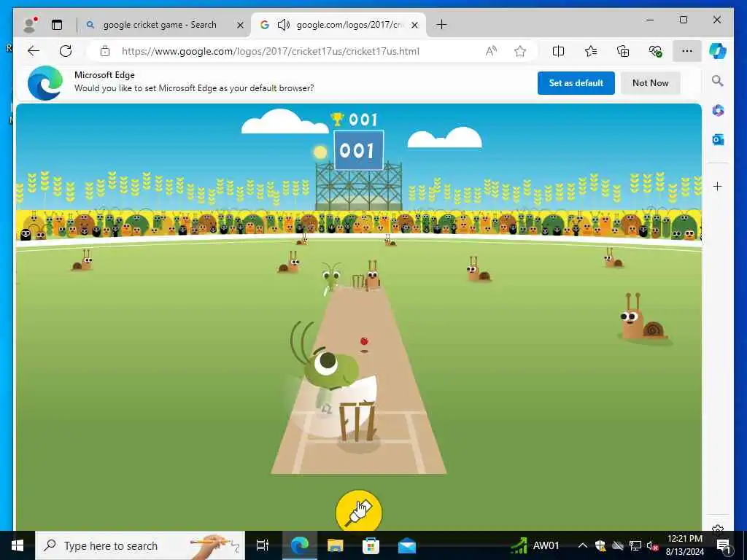Open Outlook sidebar icon
The image size is (747, 560).
(718, 139)
